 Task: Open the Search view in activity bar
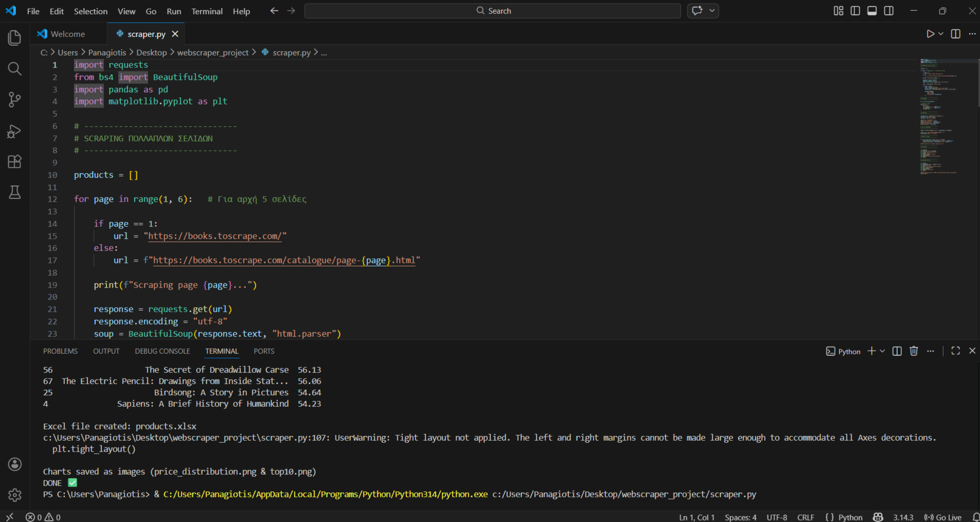(15, 69)
